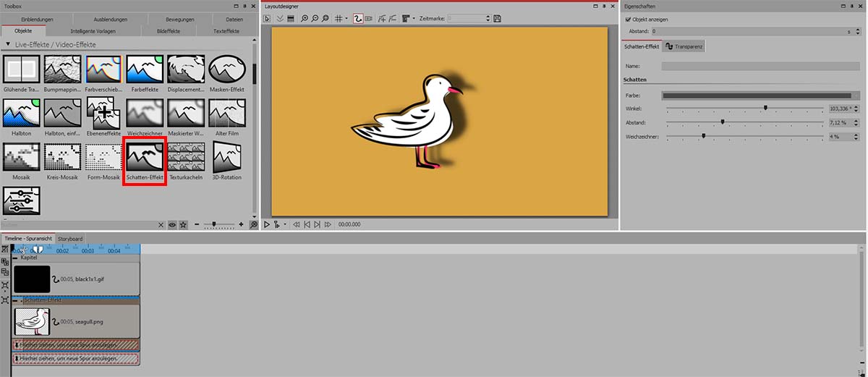
Task: Activate the selection tool in Layoutdesigner
Action: (267, 18)
